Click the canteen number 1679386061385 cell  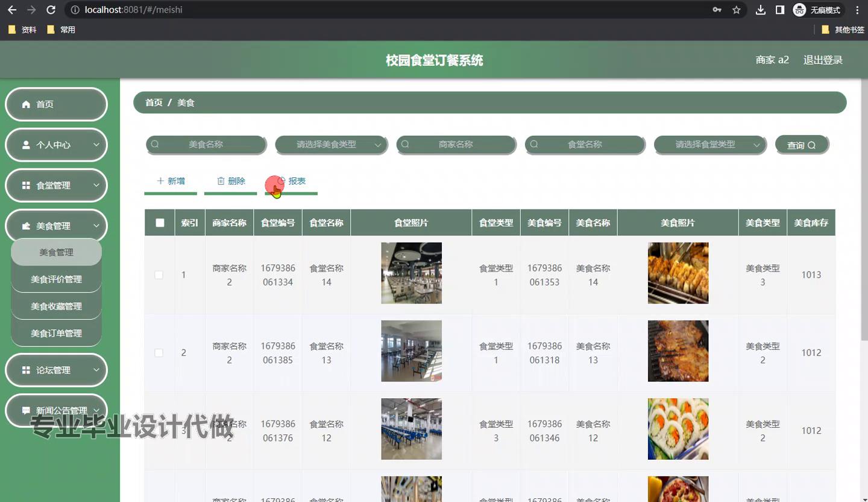pos(278,353)
